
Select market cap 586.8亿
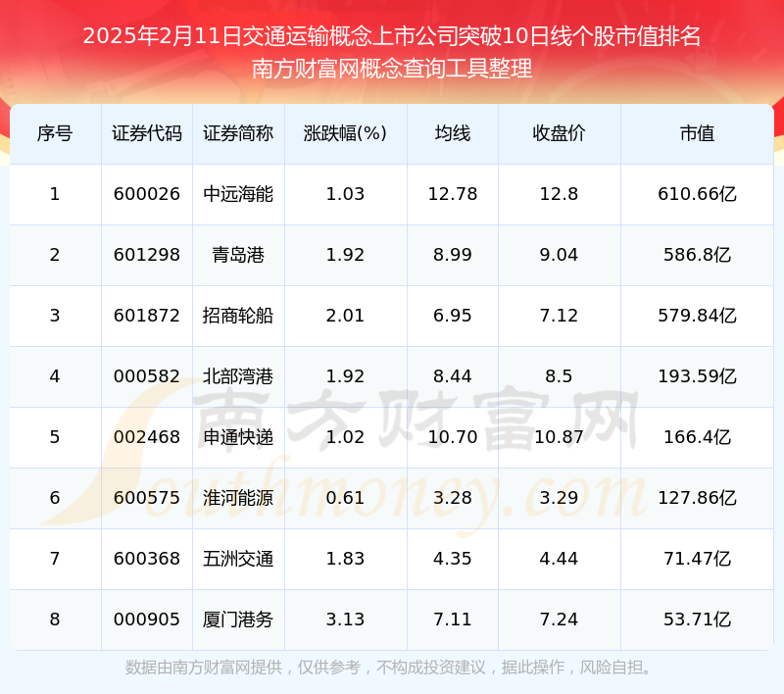697,255
